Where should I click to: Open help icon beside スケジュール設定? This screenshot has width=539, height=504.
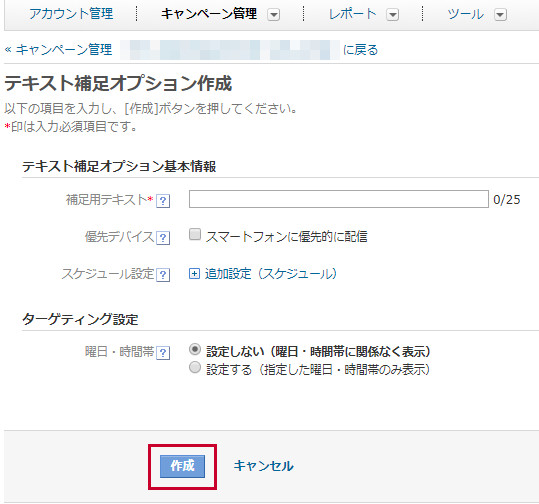[163, 275]
